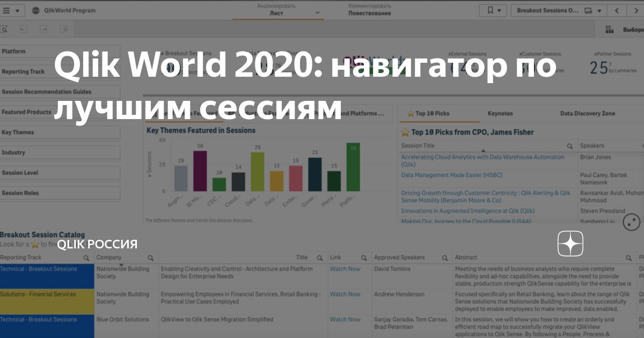Open the Session Level filter

(x=60, y=173)
